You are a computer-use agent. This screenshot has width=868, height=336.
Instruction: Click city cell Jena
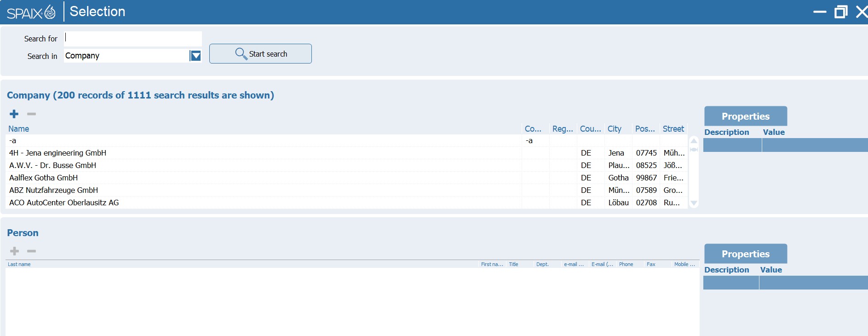616,153
